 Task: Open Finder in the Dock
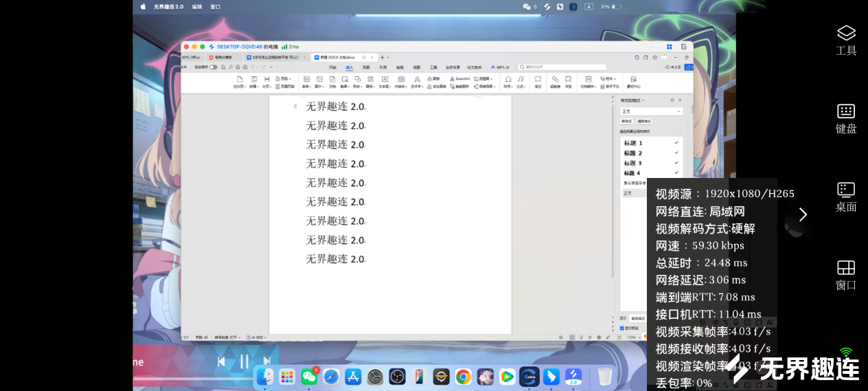[x=265, y=376]
